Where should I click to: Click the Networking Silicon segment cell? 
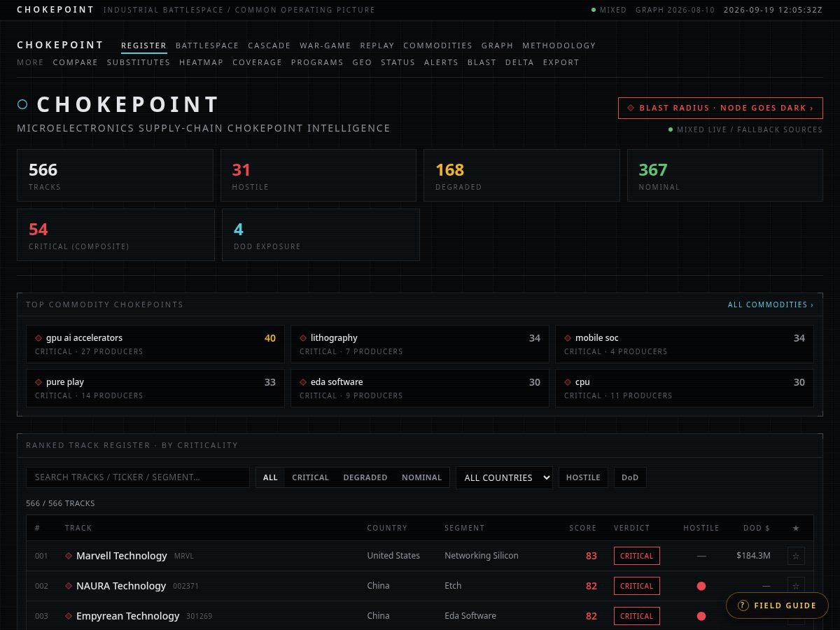click(482, 556)
